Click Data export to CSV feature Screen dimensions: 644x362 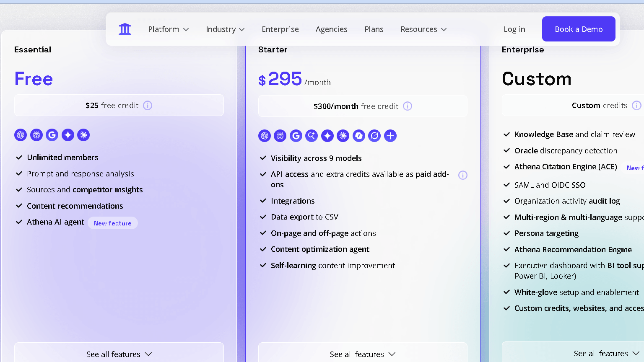pyautogui.click(x=304, y=217)
